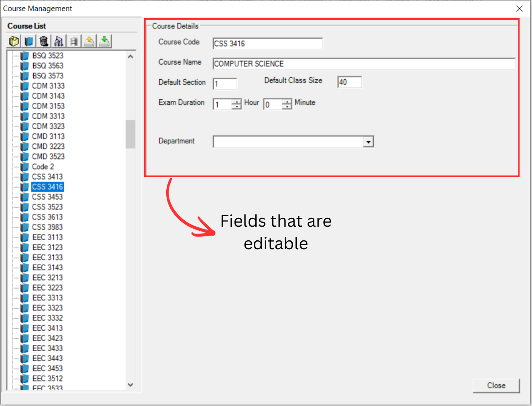Click the book icon beside EEC 3213
This screenshot has height=406, width=532.
click(25, 277)
